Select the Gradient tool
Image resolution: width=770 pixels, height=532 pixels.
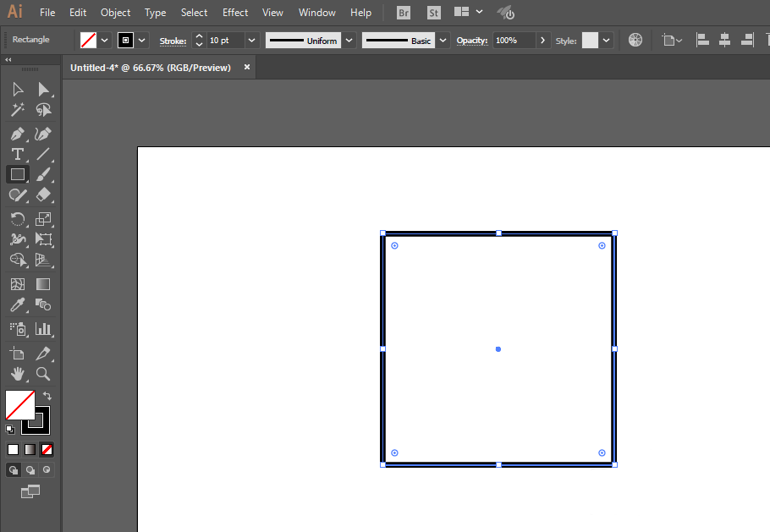[42, 283]
